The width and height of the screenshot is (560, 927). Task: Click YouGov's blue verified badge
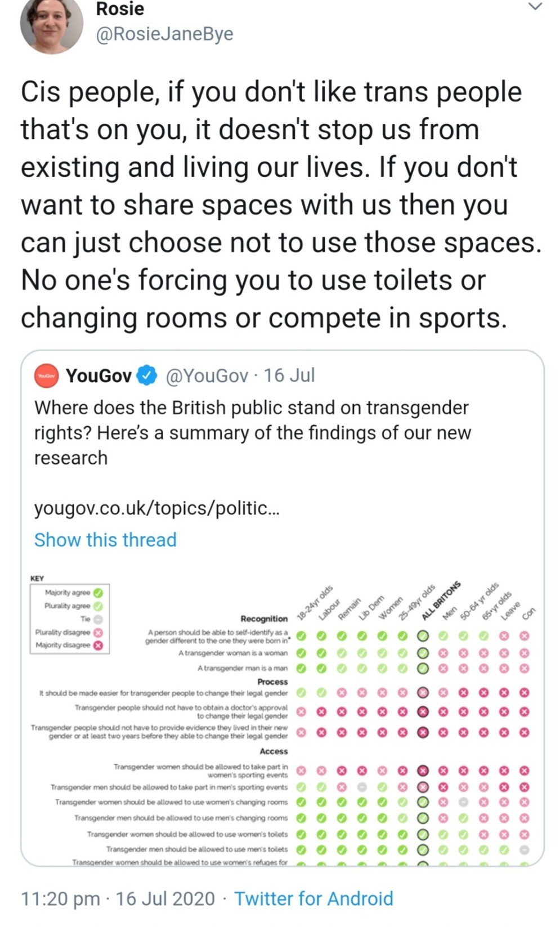[147, 375]
